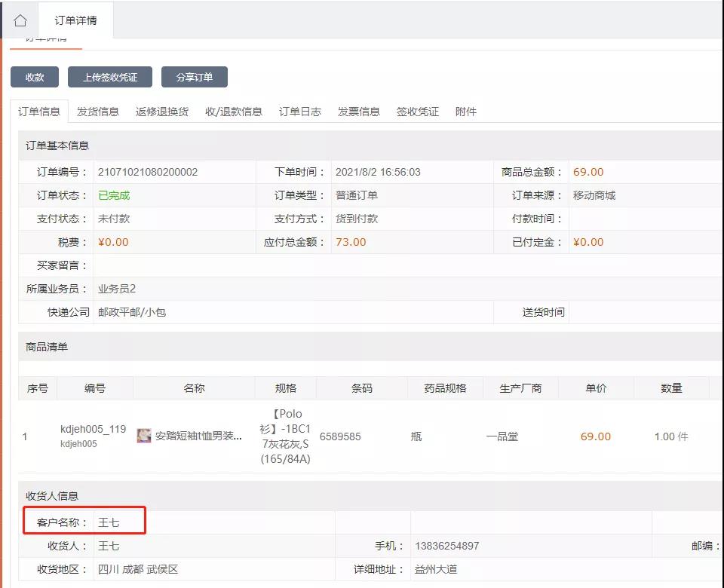
Task: View the 收/退款信息 tab
Action: 234,112
